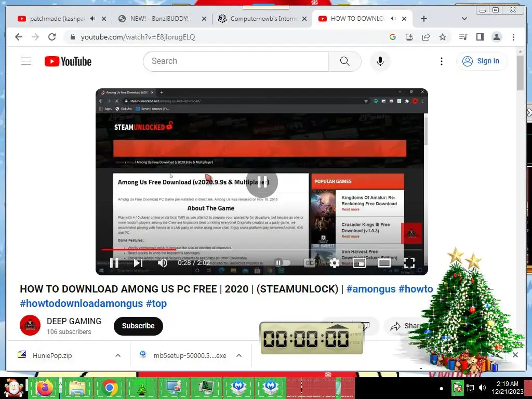The image size is (532, 399).
Task: Open the Chrome three-dot menu
Action: coord(513,37)
